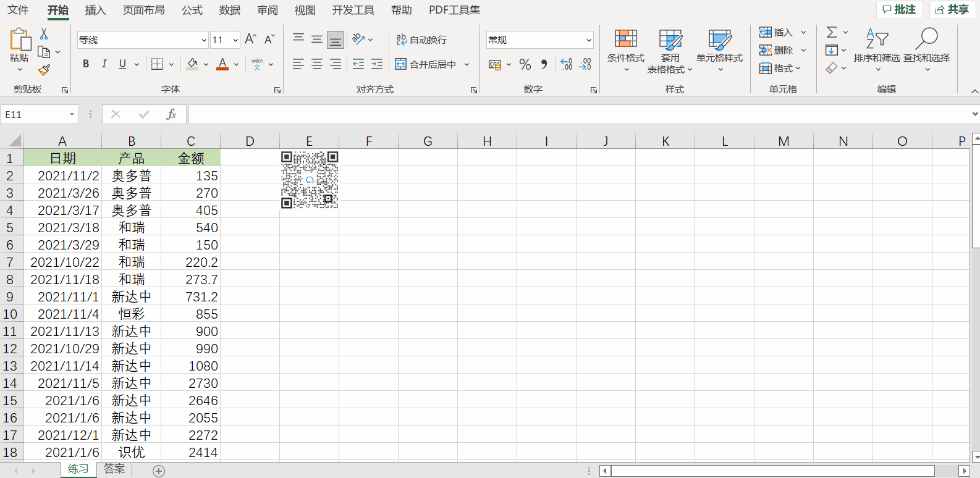Click into the formula bar input
This screenshot has height=478, width=980.
pos(579,114)
